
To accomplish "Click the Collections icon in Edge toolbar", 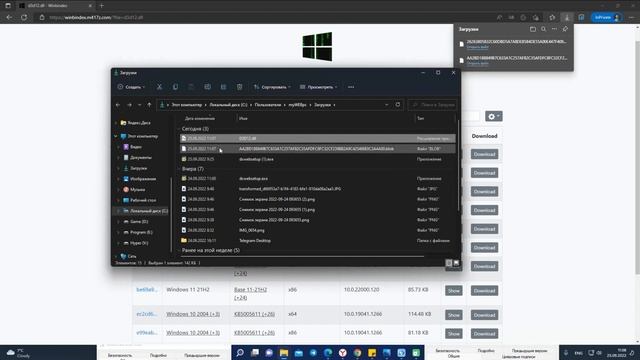I will pos(581,18).
